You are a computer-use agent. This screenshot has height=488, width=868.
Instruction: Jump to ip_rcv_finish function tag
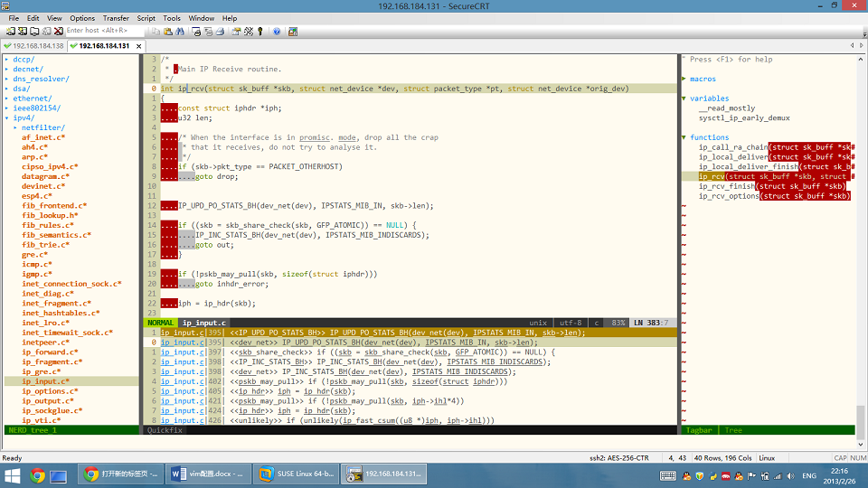(727, 186)
